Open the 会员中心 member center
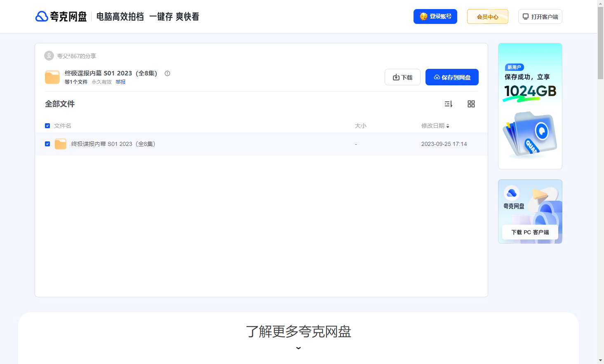 pyautogui.click(x=488, y=16)
